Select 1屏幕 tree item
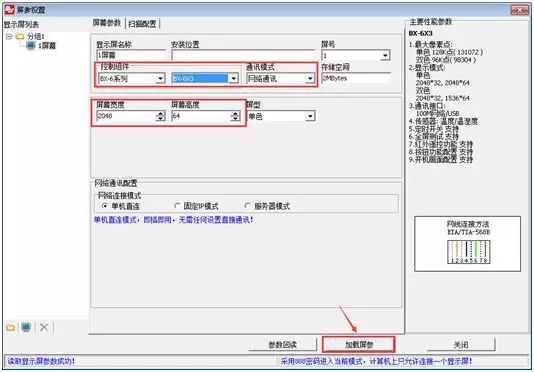This screenshot has width=534, height=372. [x=47, y=46]
